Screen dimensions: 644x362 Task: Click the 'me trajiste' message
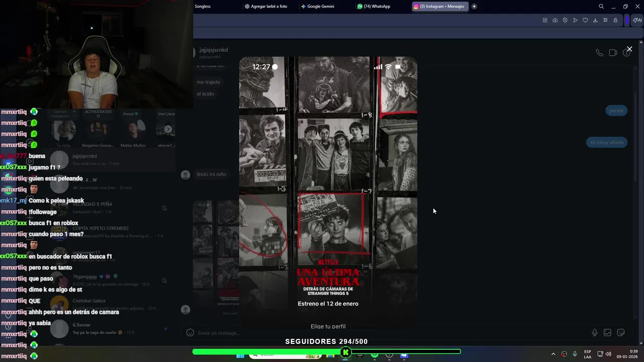pyautogui.click(x=208, y=82)
